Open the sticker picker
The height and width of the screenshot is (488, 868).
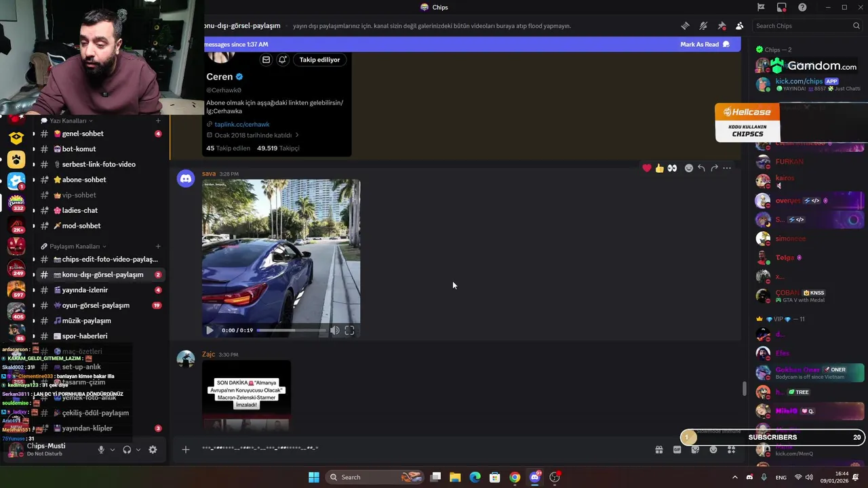(x=695, y=449)
